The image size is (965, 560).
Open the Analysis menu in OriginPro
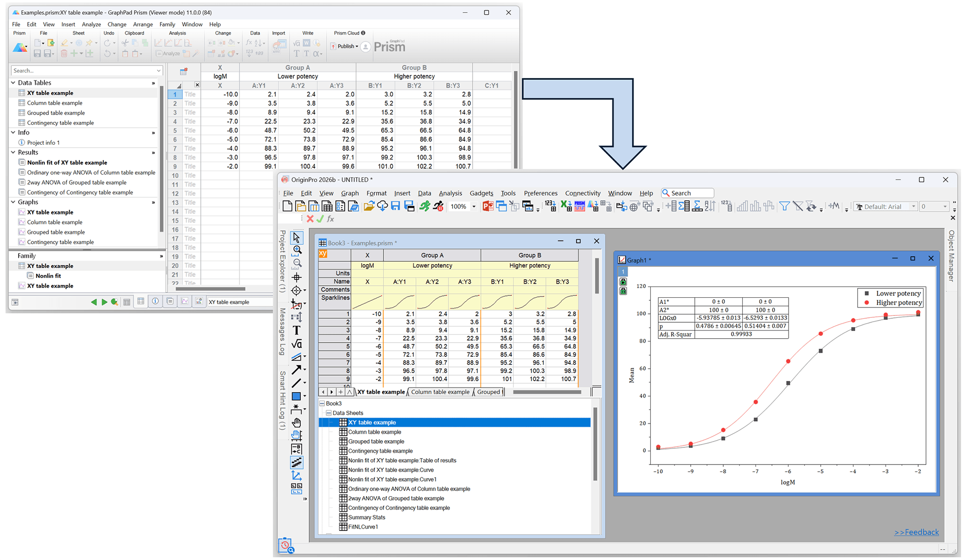pyautogui.click(x=450, y=193)
